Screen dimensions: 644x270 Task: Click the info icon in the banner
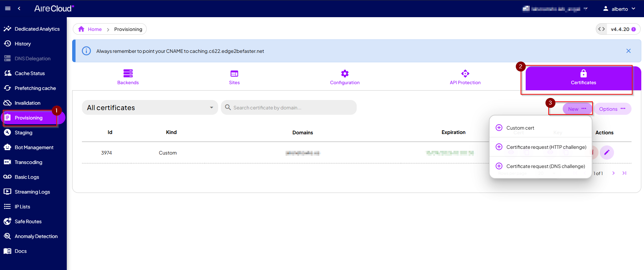tap(86, 51)
